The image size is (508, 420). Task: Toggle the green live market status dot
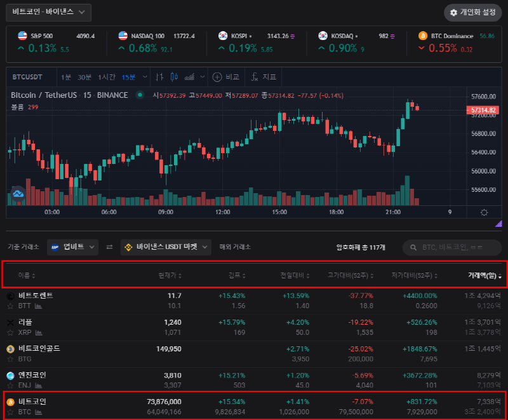click(x=140, y=95)
